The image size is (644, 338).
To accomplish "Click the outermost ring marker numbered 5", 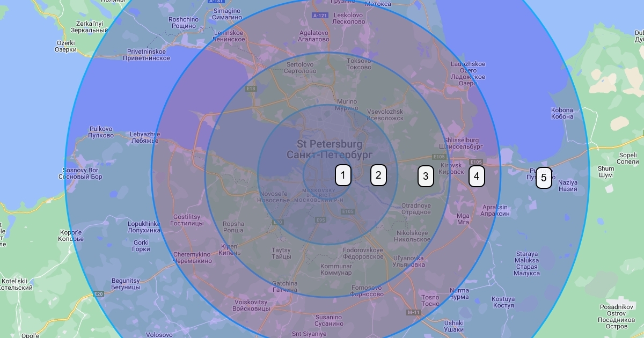I will tap(544, 178).
